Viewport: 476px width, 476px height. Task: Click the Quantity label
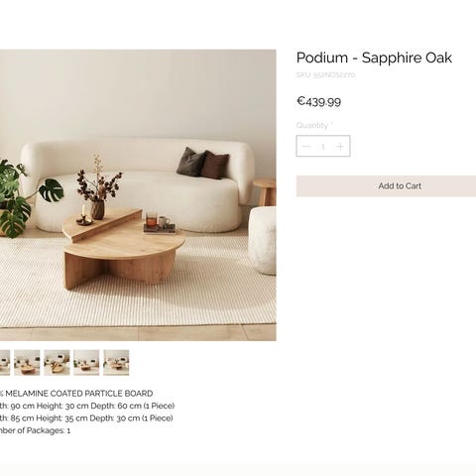click(x=314, y=125)
